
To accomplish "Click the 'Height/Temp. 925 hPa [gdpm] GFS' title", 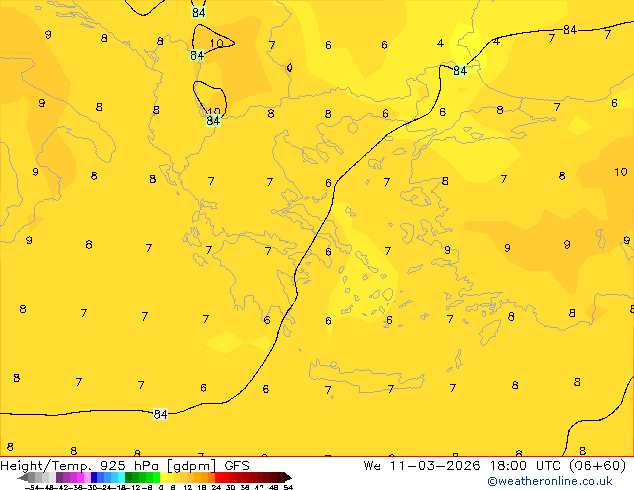I will [125, 466].
